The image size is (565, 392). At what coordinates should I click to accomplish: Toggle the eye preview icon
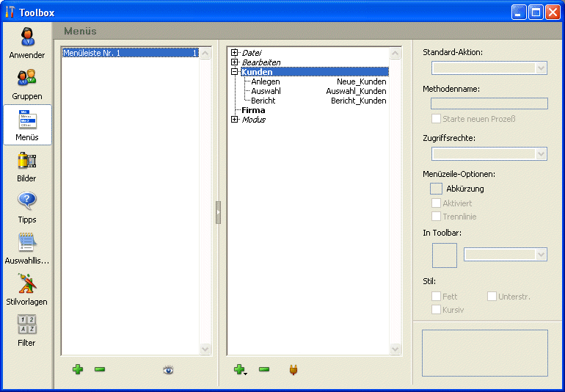point(168,370)
